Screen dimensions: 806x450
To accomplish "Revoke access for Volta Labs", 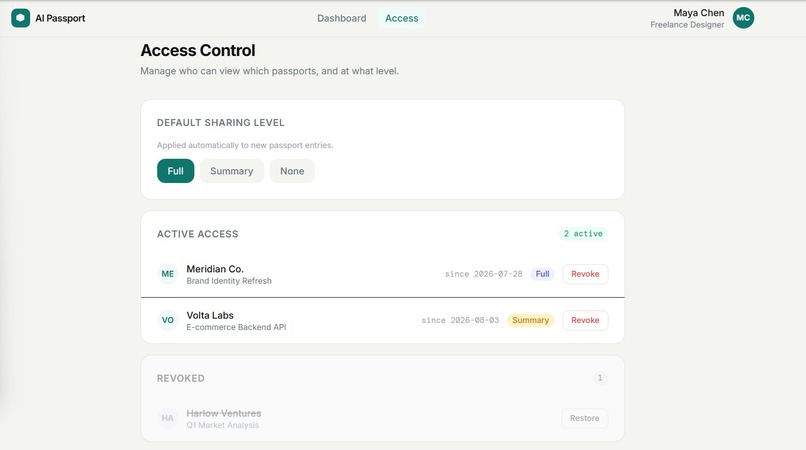I will point(585,320).
